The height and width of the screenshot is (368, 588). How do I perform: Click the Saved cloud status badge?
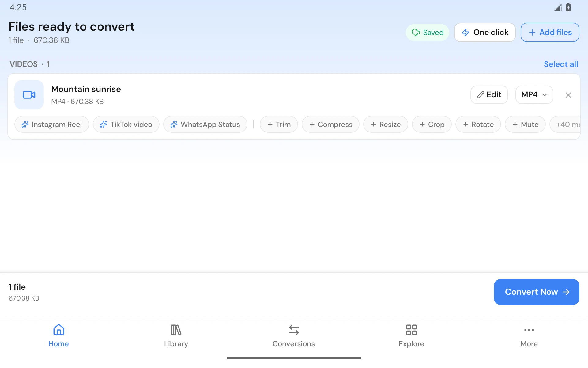click(x=428, y=32)
